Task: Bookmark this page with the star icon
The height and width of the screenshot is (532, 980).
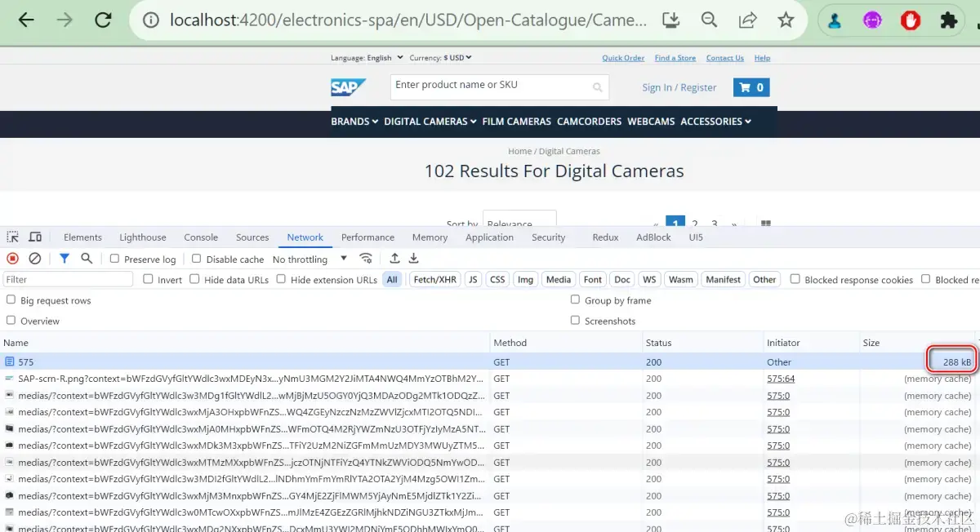Action: [x=786, y=20]
